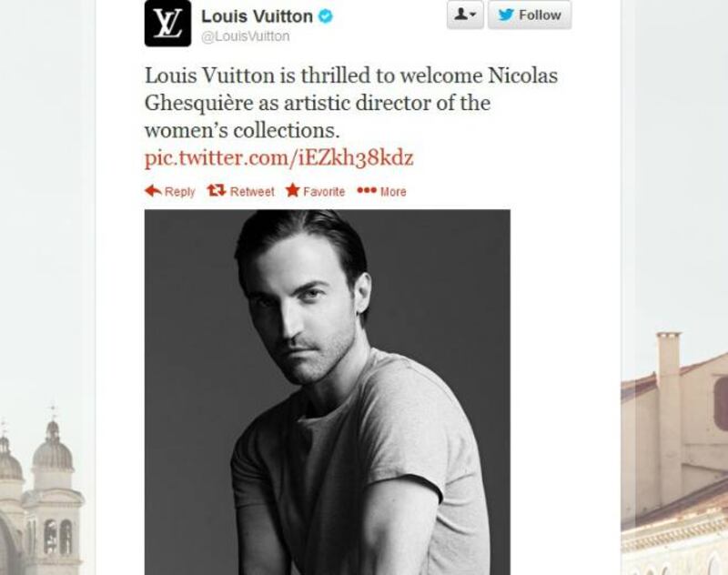The image size is (728, 575).
Task: Follow the Louis Vuitton account
Action: coord(530,15)
